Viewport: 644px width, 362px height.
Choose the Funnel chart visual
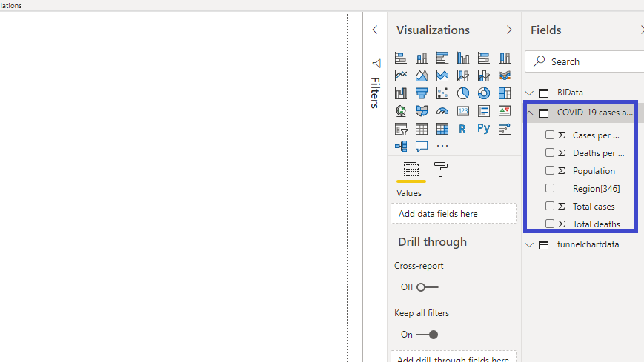pyautogui.click(x=422, y=93)
